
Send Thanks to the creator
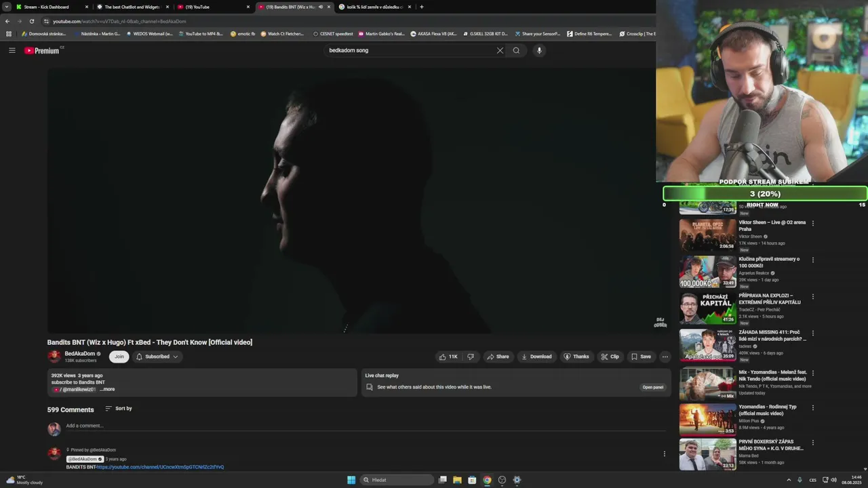coord(576,357)
